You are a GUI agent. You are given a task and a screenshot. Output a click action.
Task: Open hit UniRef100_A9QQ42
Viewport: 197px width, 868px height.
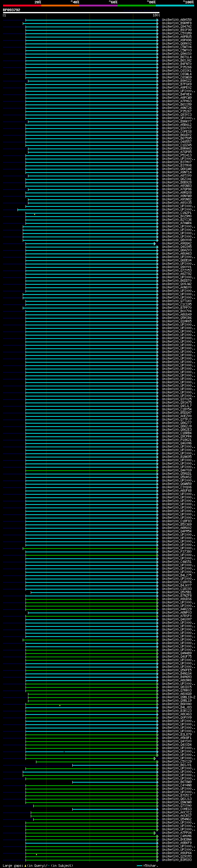[x=176, y=243]
